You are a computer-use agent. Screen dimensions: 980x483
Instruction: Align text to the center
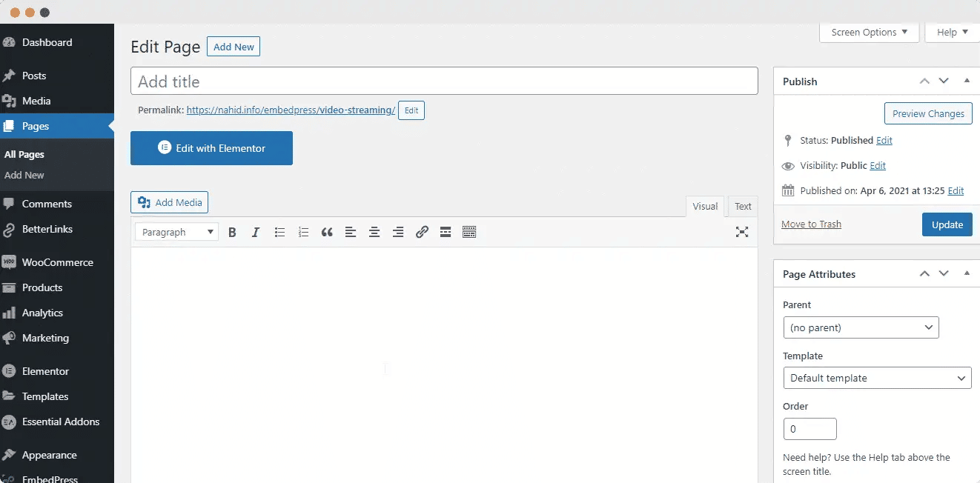[x=374, y=232]
